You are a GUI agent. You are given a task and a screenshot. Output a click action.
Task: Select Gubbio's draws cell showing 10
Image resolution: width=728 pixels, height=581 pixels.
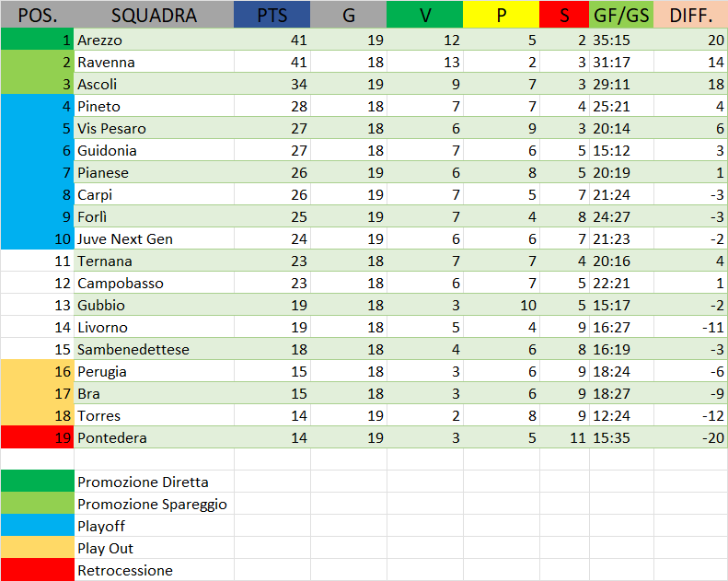click(501, 306)
